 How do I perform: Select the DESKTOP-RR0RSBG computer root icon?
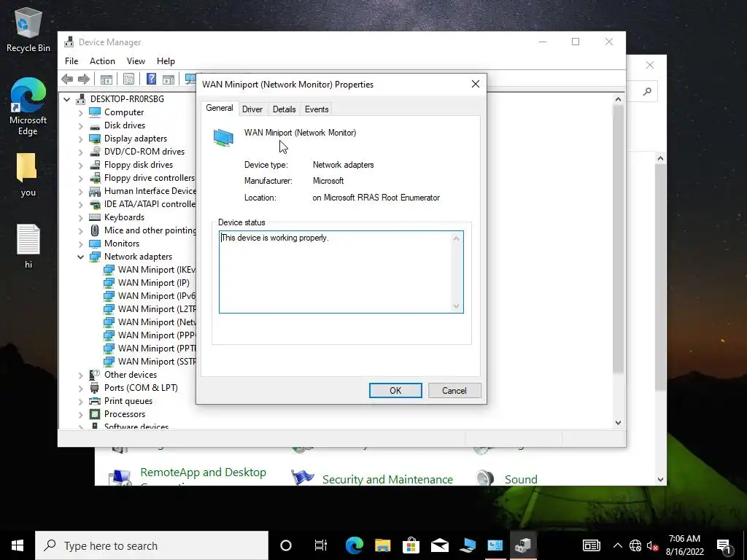(80, 98)
